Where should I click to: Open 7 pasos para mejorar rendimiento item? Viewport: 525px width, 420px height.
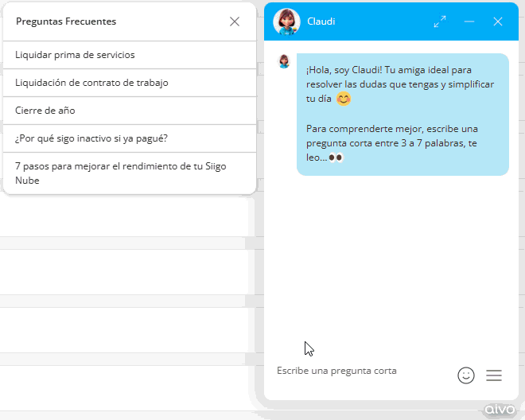(x=130, y=173)
